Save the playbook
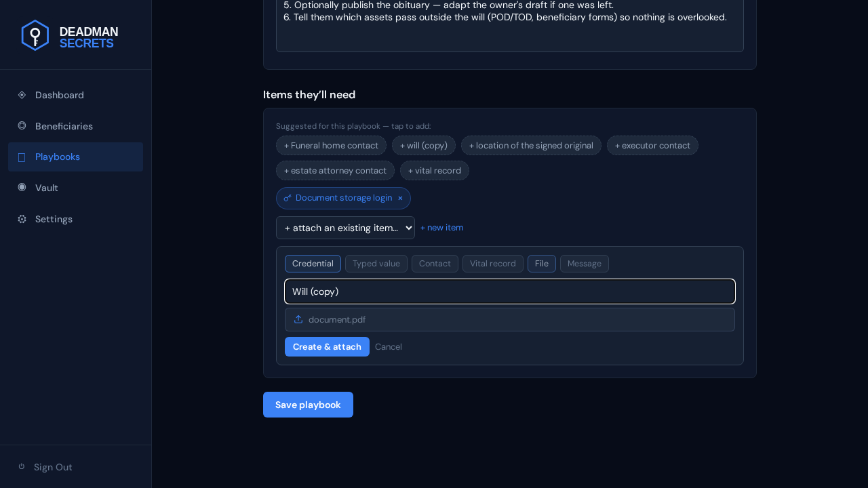The width and height of the screenshot is (868, 488). click(308, 405)
